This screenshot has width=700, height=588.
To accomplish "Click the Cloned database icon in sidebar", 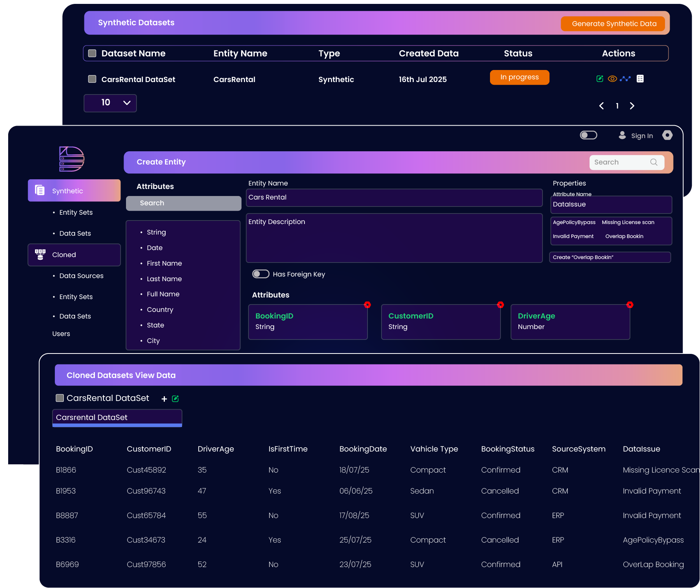I will [x=40, y=255].
